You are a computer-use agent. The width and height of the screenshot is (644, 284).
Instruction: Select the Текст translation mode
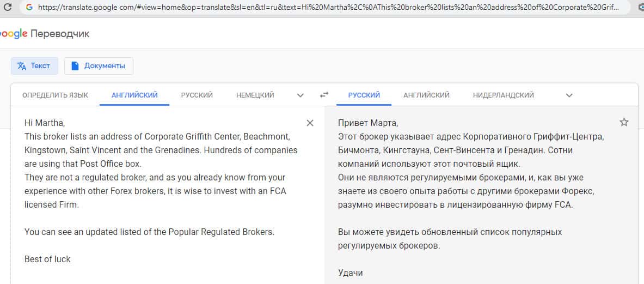(x=34, y=66)
